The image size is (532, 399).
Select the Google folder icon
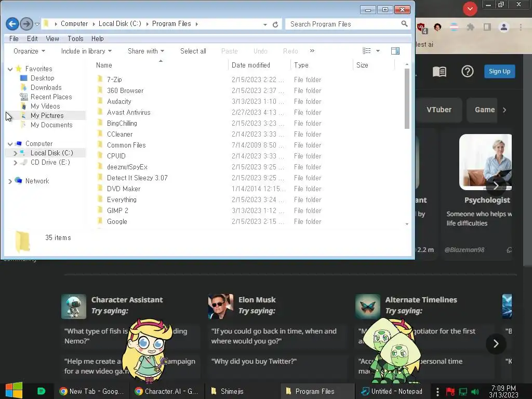100,221
